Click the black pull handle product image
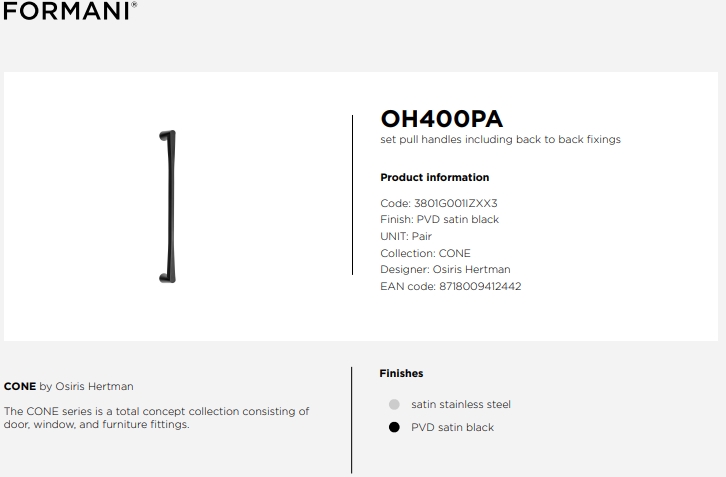 click(x=168, y=207)
